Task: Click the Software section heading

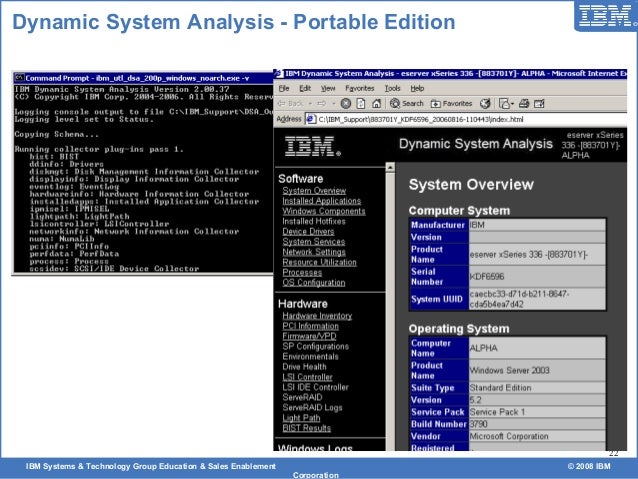Action: click(300, 179)
